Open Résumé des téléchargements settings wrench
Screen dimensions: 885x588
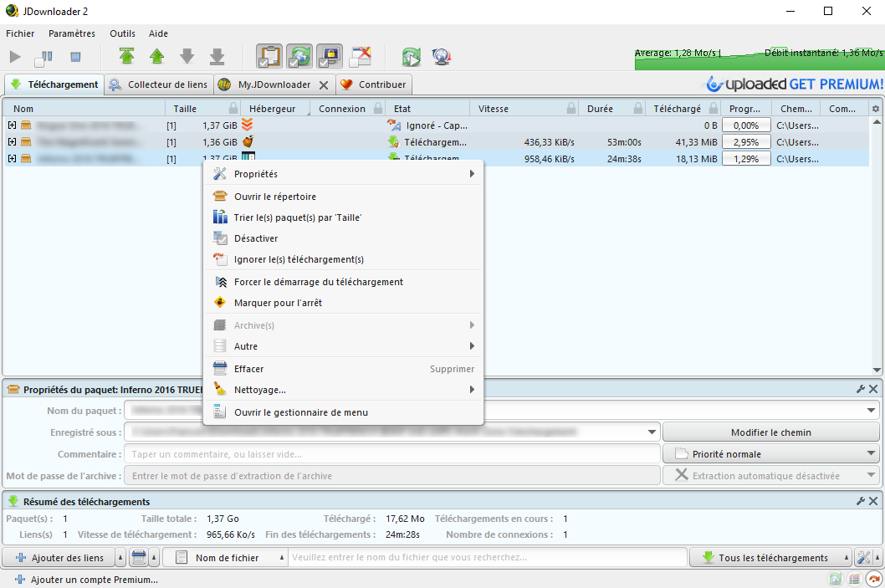pos(861,500)
